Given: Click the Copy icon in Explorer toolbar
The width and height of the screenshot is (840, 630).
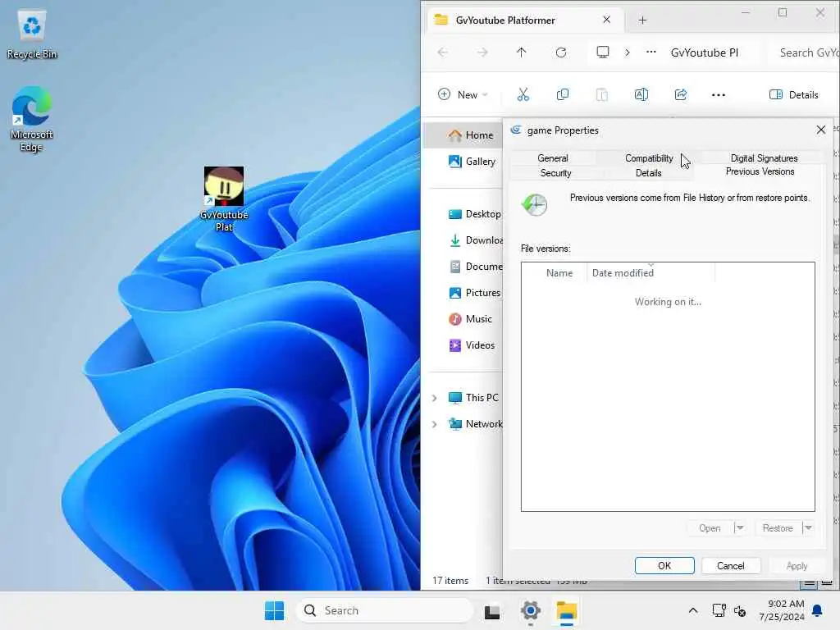Looking at the screenshot, I should pos(563,95).
